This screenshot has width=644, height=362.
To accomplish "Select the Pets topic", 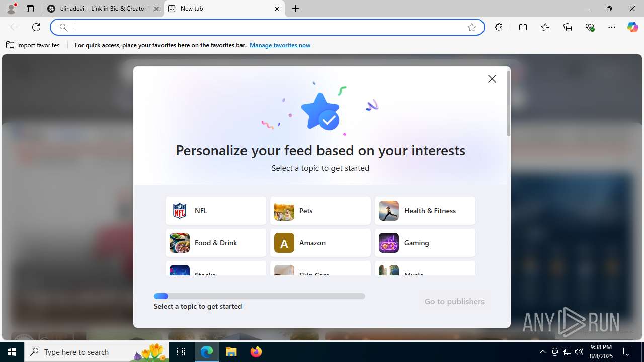I will pyautogui.click(x=320, y=211).
